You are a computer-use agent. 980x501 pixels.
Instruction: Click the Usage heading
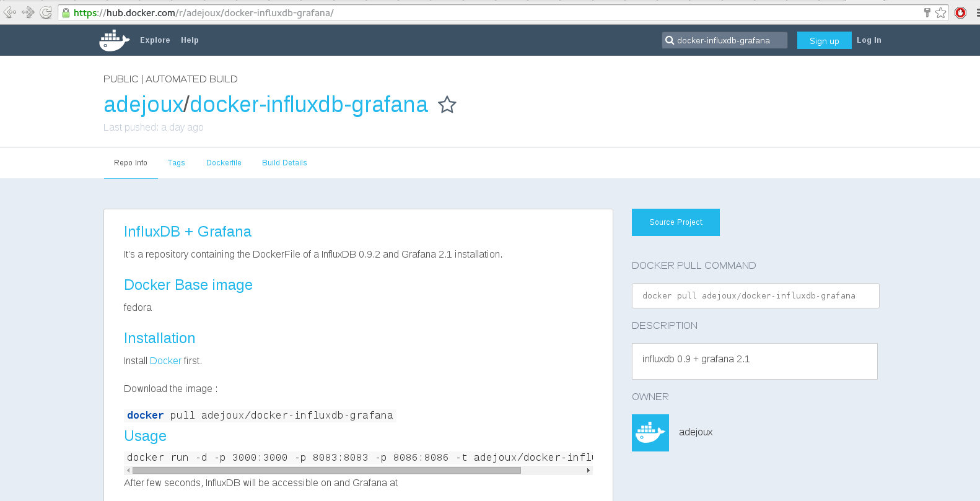pos(145,436)
